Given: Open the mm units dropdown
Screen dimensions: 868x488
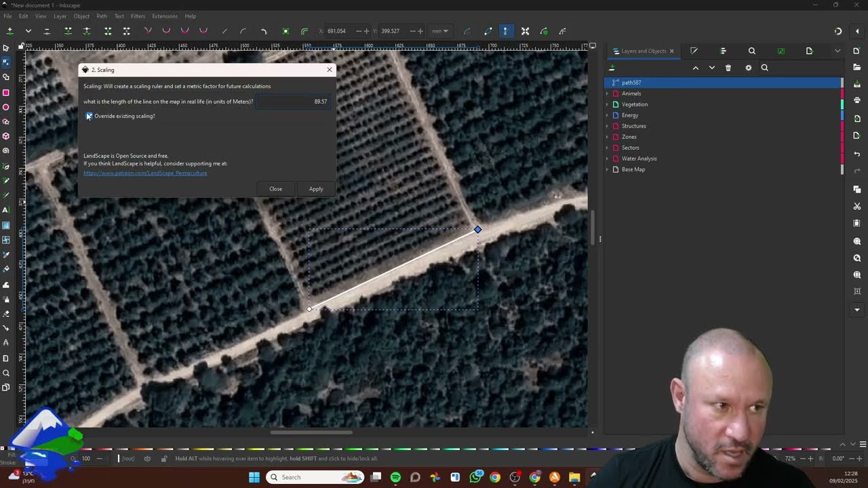Looking at the screenshot, I should 440,31.
